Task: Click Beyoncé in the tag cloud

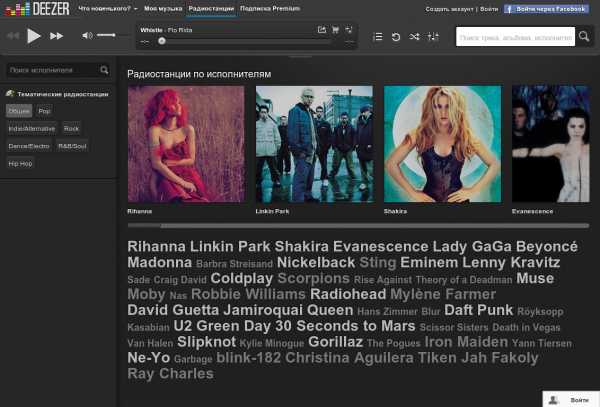Action: click(546, 247)
